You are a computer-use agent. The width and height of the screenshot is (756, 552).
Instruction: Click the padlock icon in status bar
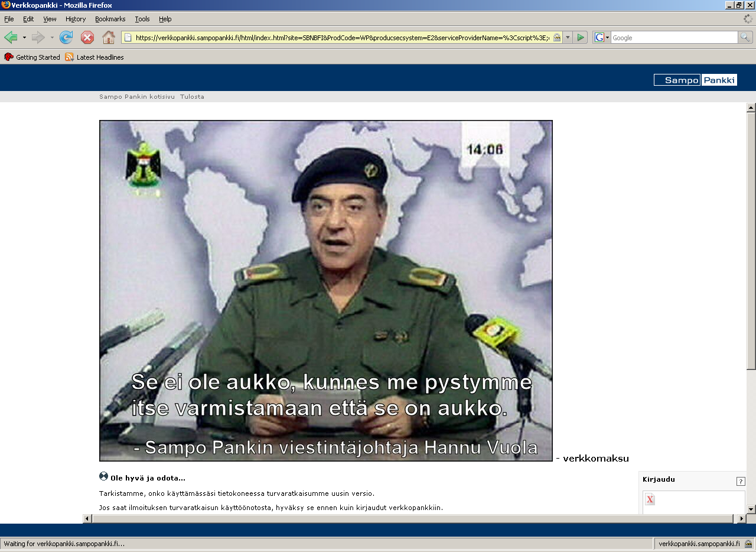(748, 544)
